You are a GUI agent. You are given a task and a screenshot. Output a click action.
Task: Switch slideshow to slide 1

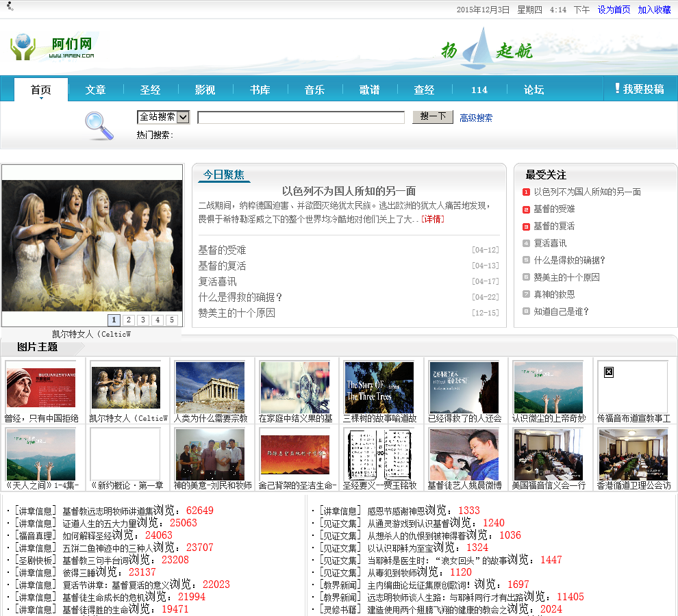pyautogui.click(x=114, y=320)
